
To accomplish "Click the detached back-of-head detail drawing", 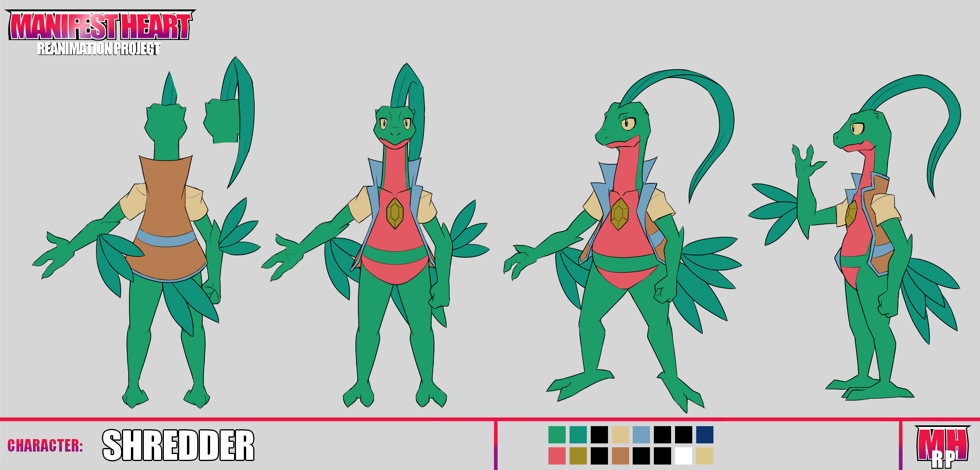I will pyautogui.click(x=229, y=122).
